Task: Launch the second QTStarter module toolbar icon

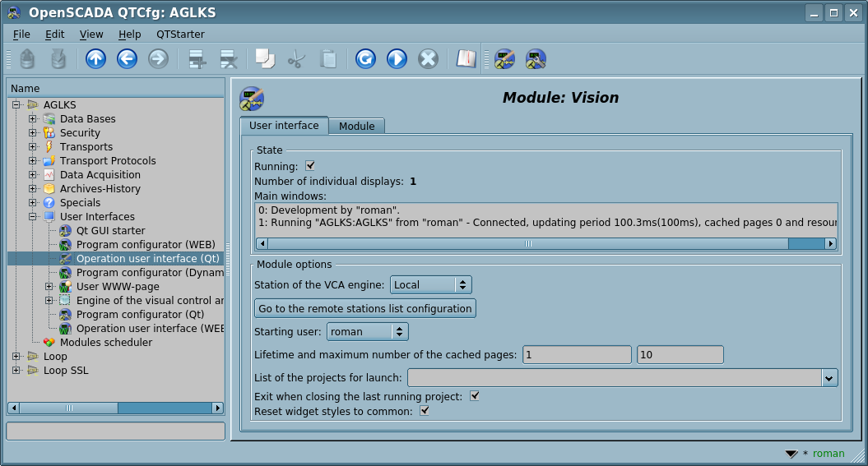Action: click(x=536, y=58)
